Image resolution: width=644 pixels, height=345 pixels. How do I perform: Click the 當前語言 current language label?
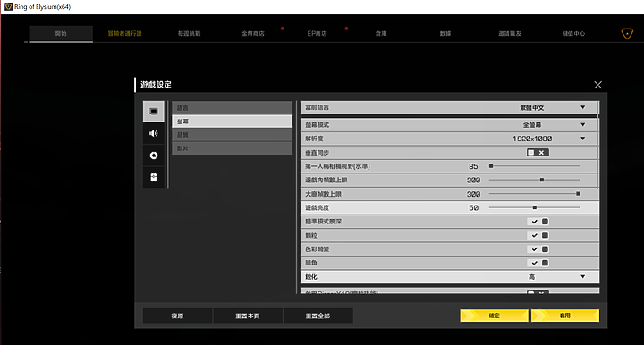[317, 107]
